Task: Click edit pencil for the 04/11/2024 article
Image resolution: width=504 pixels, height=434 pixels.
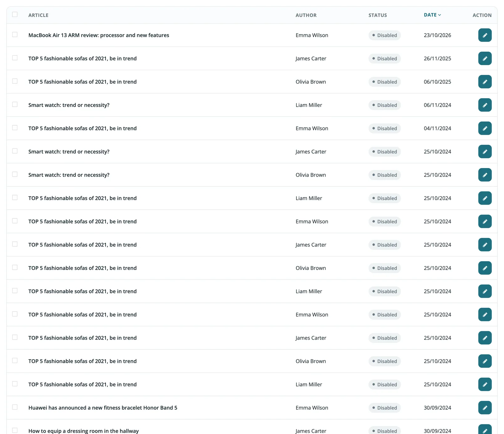Action: pos(485,128)
